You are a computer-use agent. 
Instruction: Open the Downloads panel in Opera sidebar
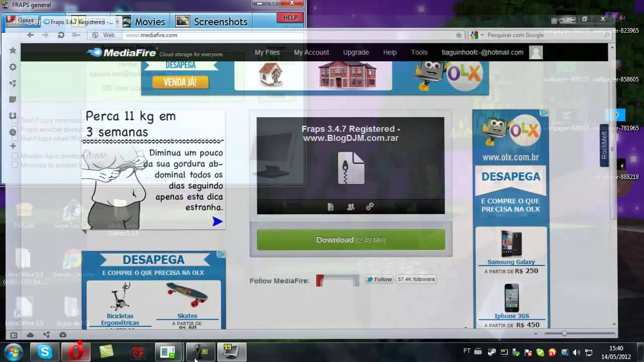(x=13, y=116)
